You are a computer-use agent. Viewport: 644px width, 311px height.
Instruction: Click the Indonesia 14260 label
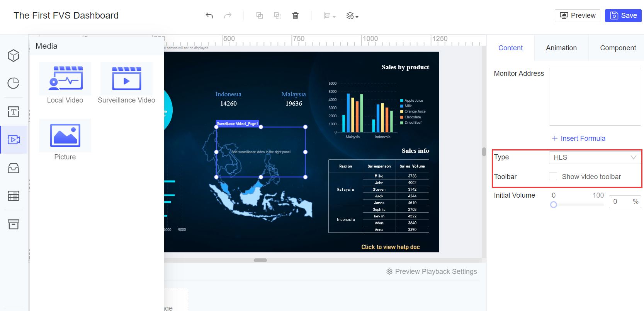tap(228, 99)
